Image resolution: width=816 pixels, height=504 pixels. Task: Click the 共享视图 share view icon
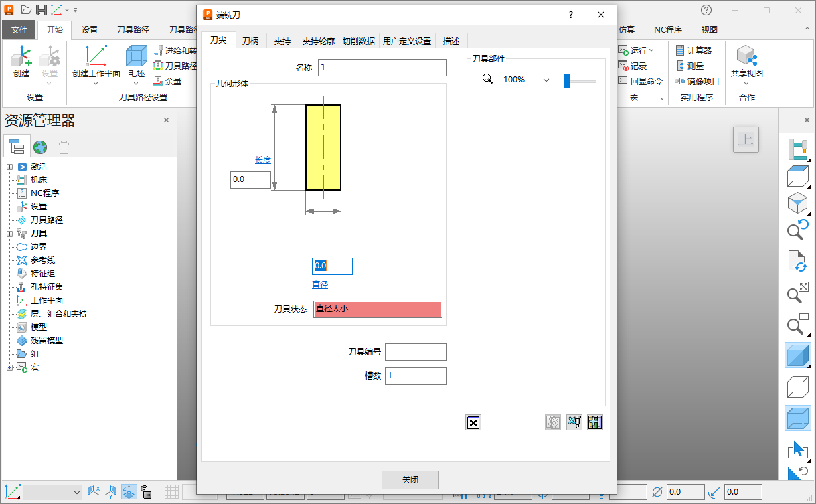click(x=746, y=56)
